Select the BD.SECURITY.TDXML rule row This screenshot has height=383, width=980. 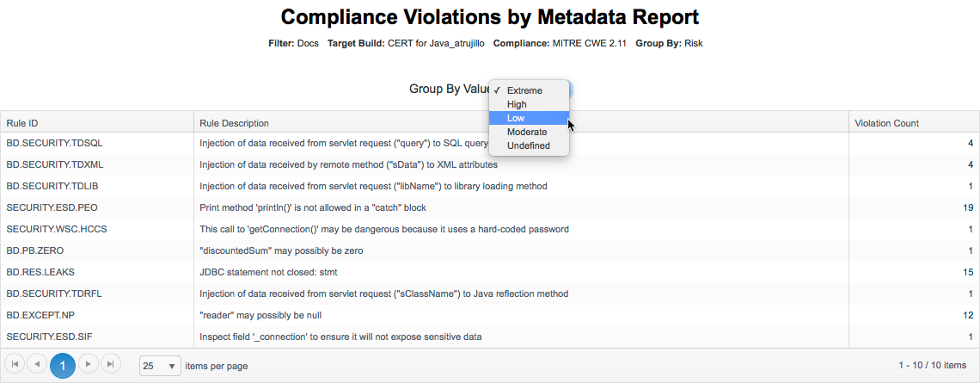coord(490,164)
